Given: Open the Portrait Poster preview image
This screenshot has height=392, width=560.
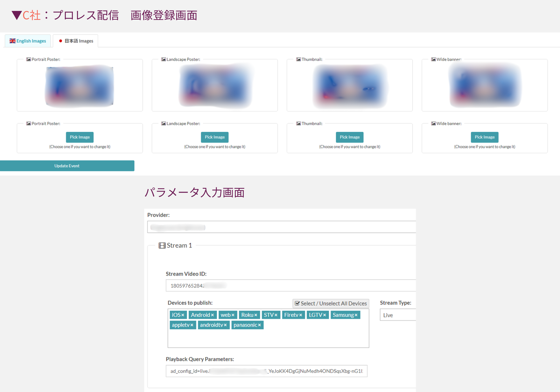Looking at the screenshot, I should pos(80,87).
